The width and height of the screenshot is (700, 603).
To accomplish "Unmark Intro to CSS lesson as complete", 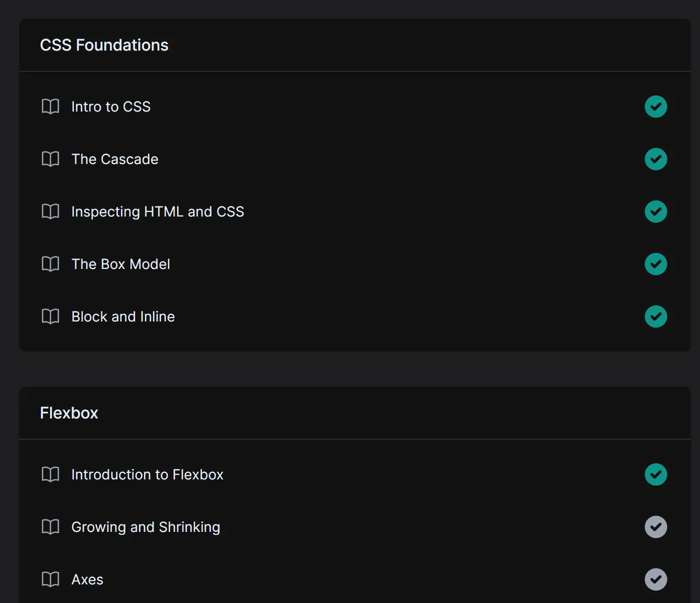I will (656, 107).
